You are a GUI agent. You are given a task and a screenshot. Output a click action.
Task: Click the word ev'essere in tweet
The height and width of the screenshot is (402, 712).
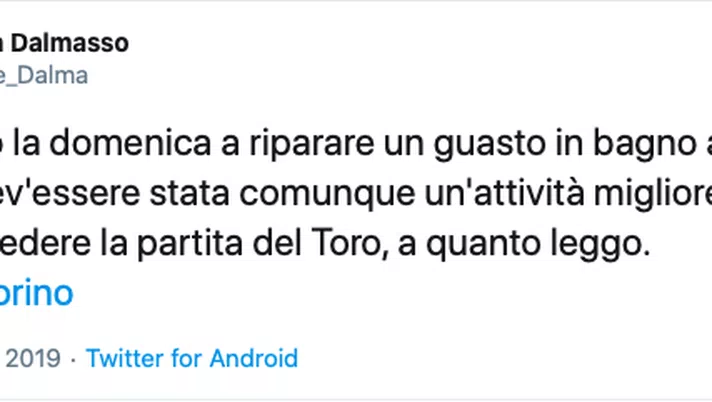coord(70,193)
